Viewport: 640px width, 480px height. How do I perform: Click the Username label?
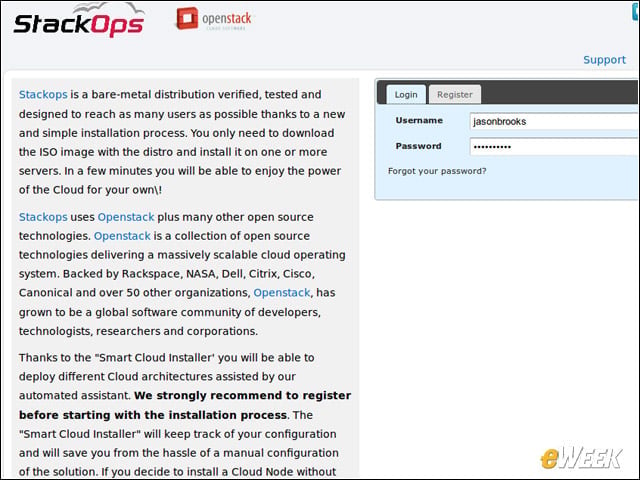[x=419, y=120]
